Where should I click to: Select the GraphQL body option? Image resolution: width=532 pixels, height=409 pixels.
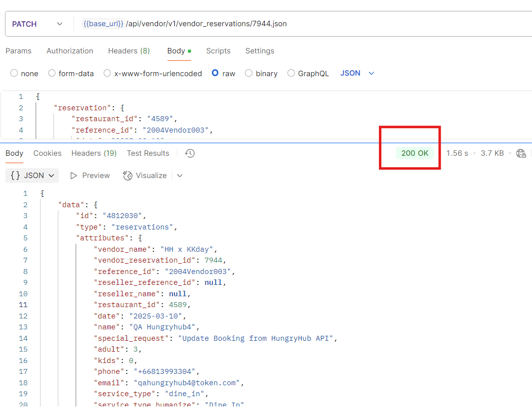coord(291,73)
